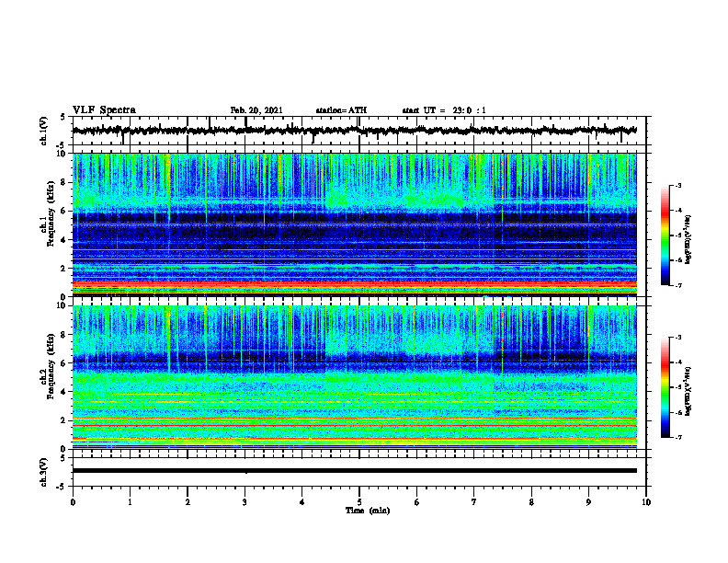Click time axis tick label "9"

pyautogui.click(x=588, y=502)
